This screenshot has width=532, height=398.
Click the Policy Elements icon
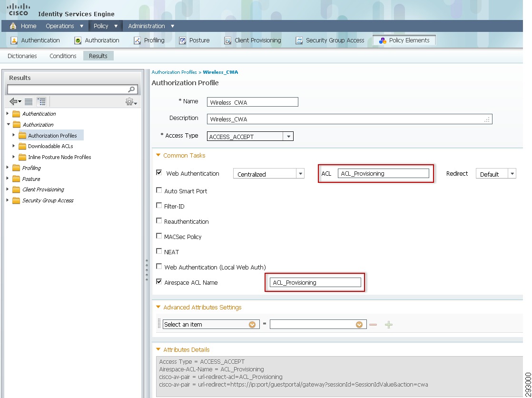pos(383,40)
